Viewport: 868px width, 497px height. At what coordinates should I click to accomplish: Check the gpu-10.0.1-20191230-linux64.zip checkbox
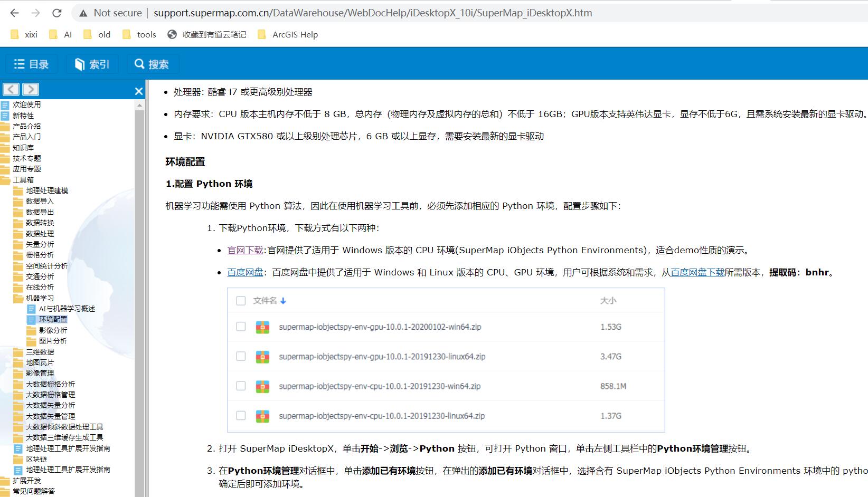click(x=241, y=356)
